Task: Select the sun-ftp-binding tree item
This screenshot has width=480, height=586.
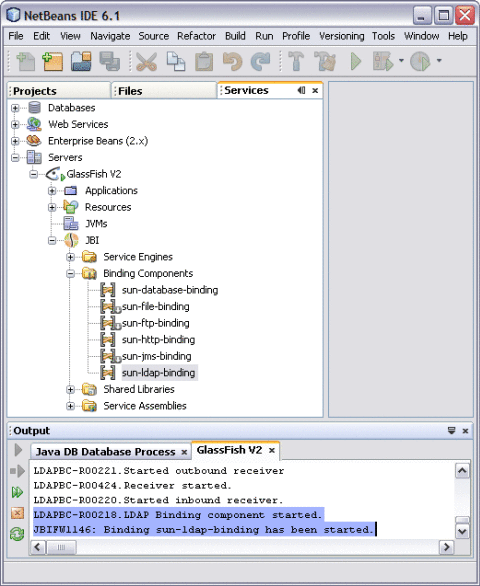Action: (x=155, y=323)
